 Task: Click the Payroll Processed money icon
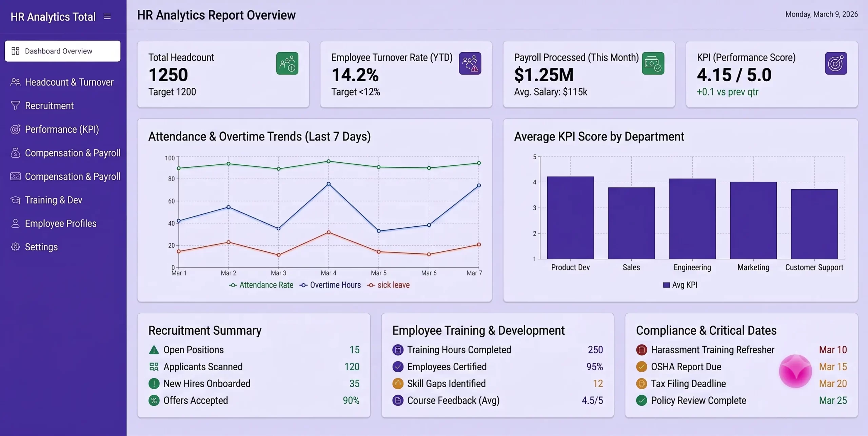point(653,63)
